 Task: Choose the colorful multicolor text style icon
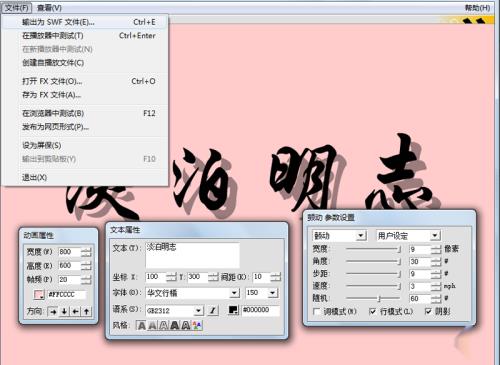pos(197,325)
